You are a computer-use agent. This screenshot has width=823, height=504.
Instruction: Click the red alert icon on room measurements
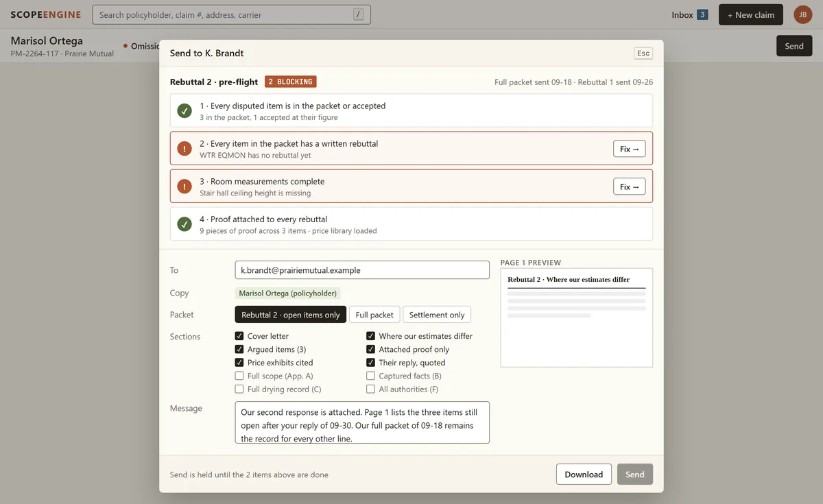(x=184, y=187)
